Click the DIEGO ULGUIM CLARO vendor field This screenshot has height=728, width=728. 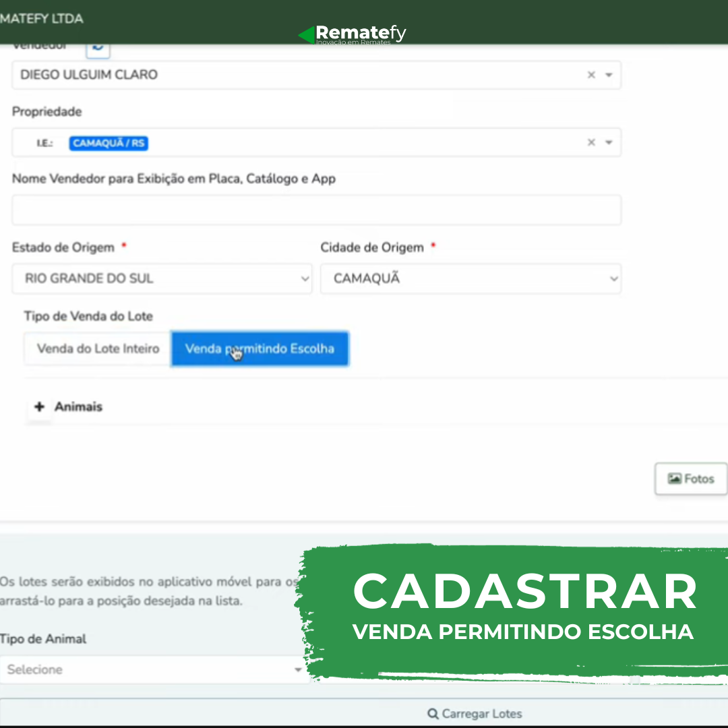pyautogui.click(x=316, y=75)
